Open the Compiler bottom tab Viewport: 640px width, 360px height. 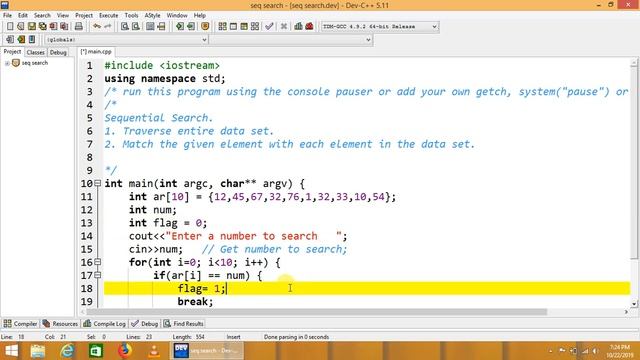coord(20,324)
